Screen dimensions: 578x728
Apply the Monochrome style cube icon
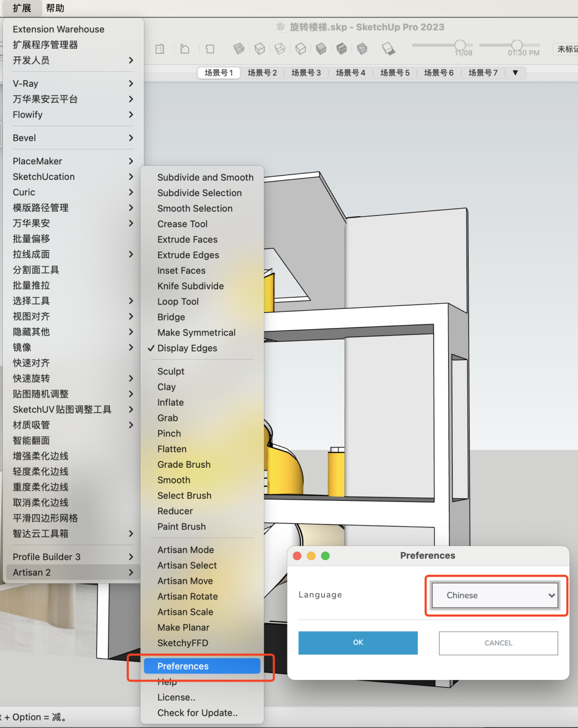click(362, 48)
